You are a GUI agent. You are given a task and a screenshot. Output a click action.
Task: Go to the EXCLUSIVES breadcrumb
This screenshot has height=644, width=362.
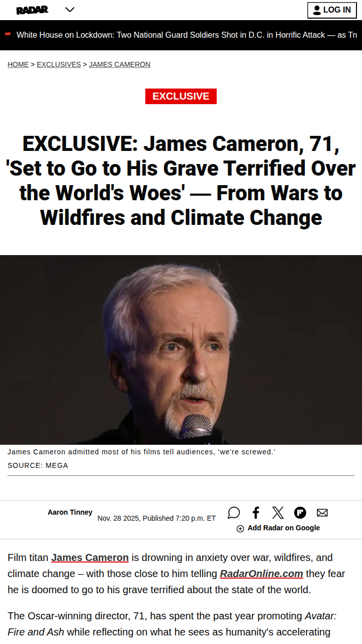[59, 64]
